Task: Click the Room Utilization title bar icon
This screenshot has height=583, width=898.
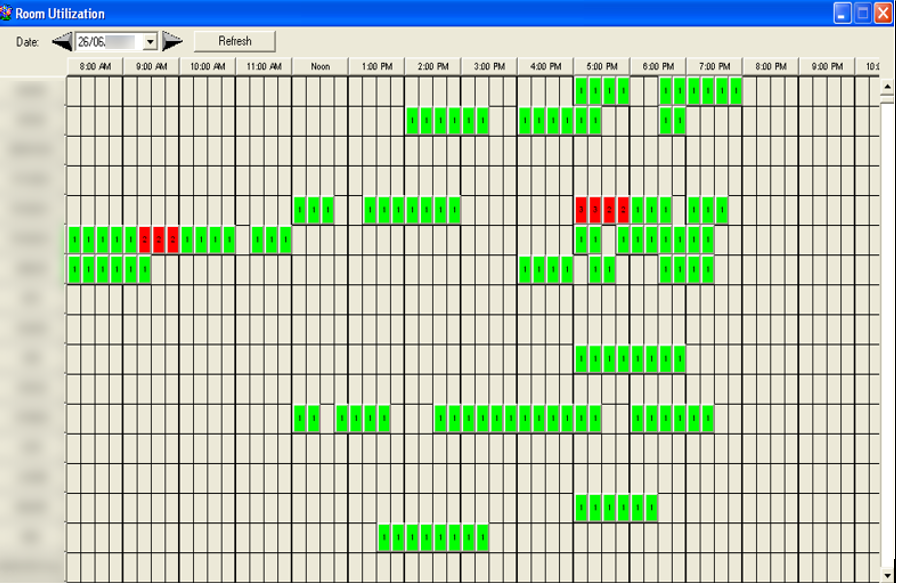Action: [x=8, y=9]
